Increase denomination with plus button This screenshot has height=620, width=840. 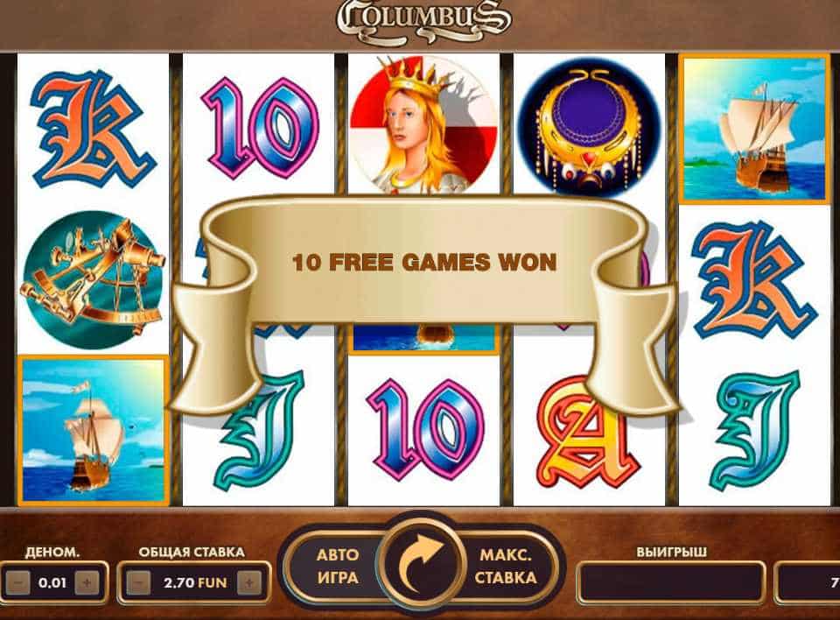point(87,583)
